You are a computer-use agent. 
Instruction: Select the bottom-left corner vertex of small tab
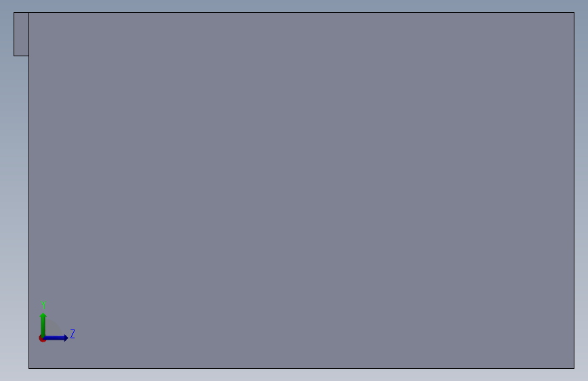tap(14, 56)
